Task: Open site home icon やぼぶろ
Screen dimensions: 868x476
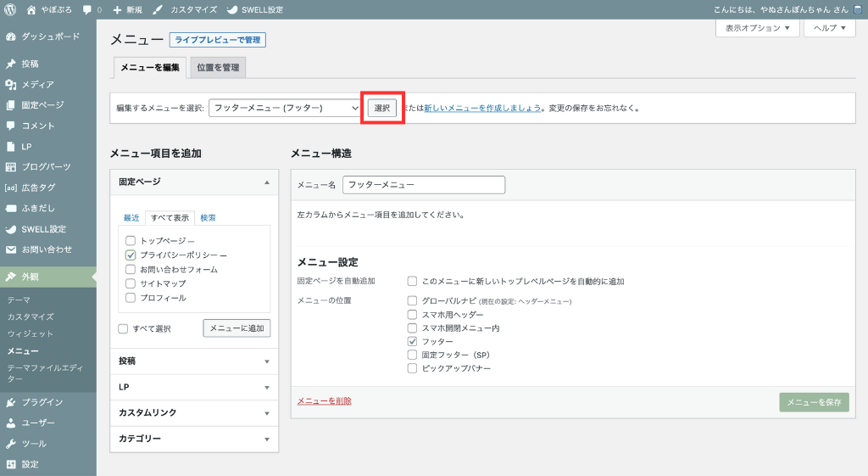Action: (x=31, y=9)
